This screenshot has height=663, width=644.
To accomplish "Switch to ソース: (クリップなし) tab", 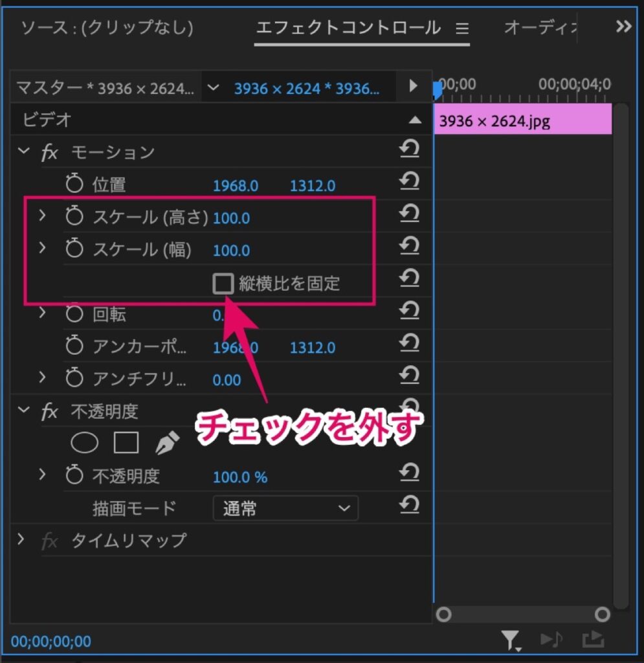I will click(107, 28).
